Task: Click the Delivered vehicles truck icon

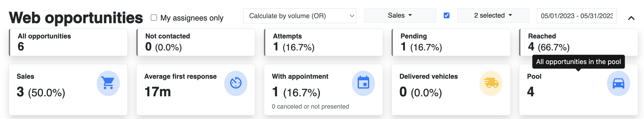Action: (x=491, y=83)
